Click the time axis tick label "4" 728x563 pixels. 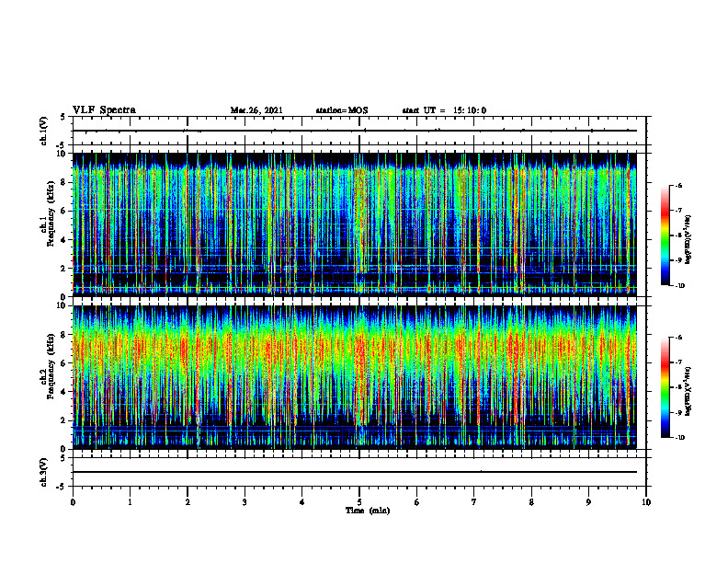point(302,502)
